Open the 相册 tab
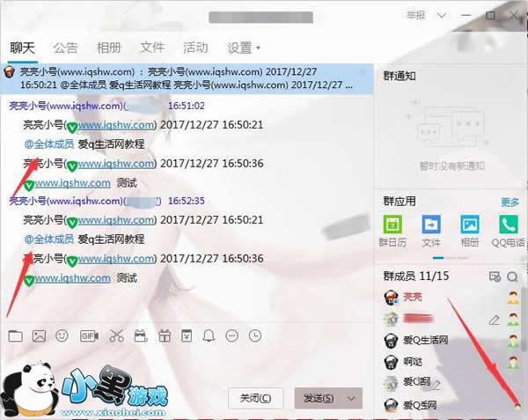 (x=109, y=48)
